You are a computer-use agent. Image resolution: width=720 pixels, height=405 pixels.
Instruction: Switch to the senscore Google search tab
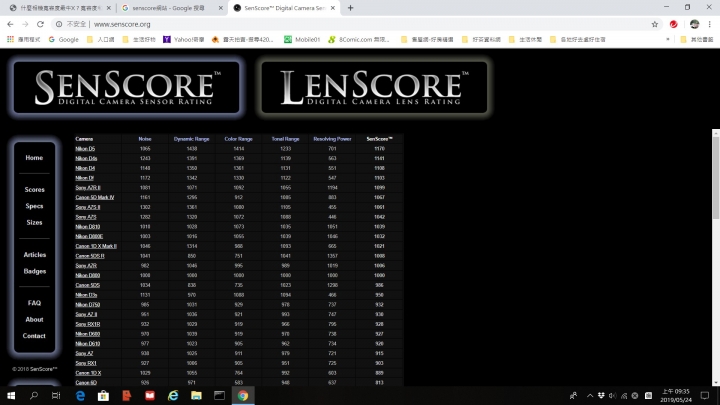tap(168, 8)
